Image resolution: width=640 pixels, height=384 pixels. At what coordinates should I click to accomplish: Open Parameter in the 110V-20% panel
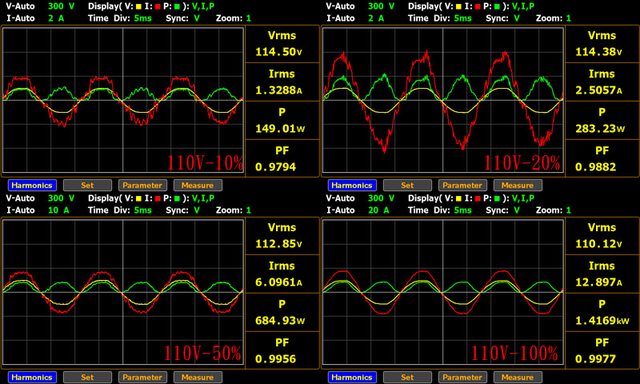pyautogui.click(x=462, y=185)
